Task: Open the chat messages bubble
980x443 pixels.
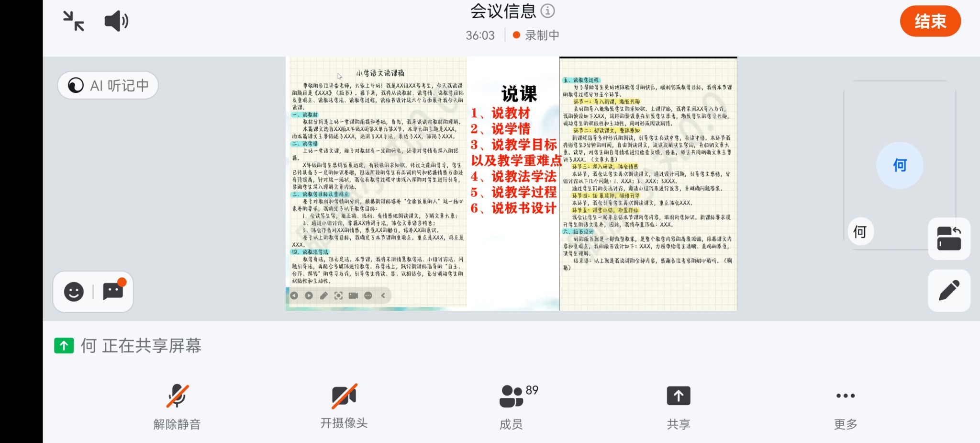Action: click(113, 291)
